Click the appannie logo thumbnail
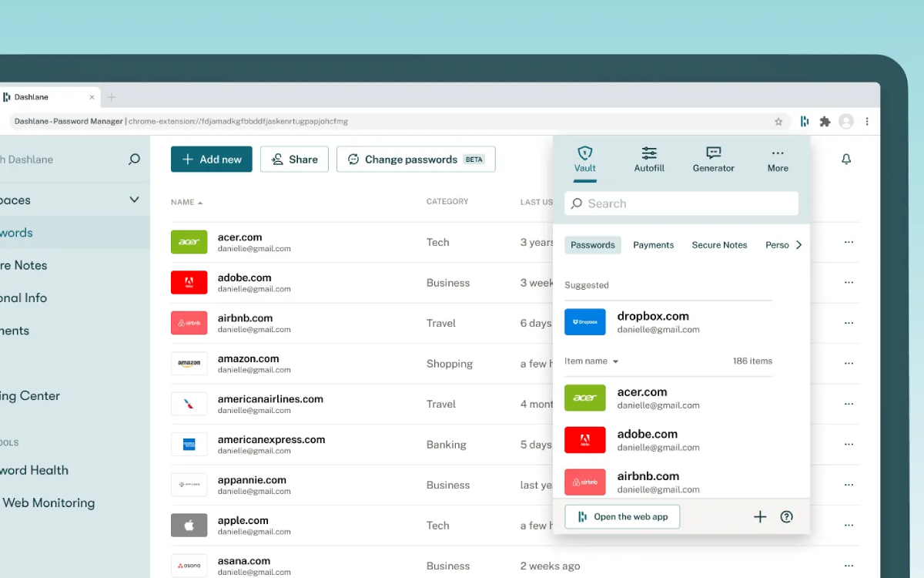The image size is (924, 578). [x=189, y=485]
